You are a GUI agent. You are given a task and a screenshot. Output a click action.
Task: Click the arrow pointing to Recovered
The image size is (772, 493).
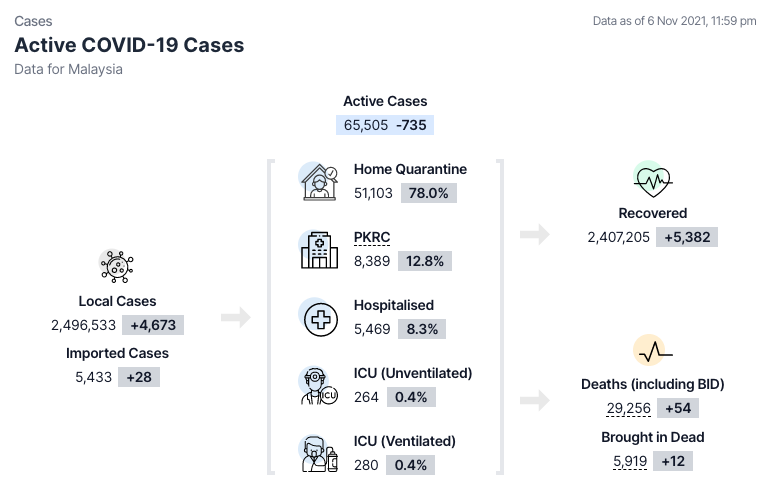tap(535, 234)
